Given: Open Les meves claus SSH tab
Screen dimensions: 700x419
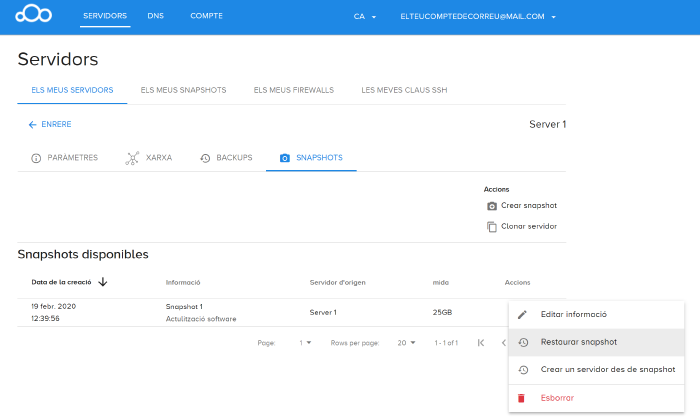Looking at the screenshot, I should coord(404,90).
